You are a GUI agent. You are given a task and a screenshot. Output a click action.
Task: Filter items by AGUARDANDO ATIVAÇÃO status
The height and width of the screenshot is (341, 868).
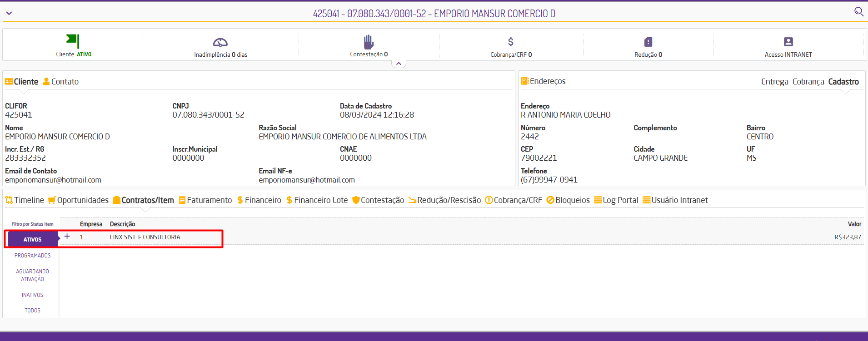click(x=33, y=275)
